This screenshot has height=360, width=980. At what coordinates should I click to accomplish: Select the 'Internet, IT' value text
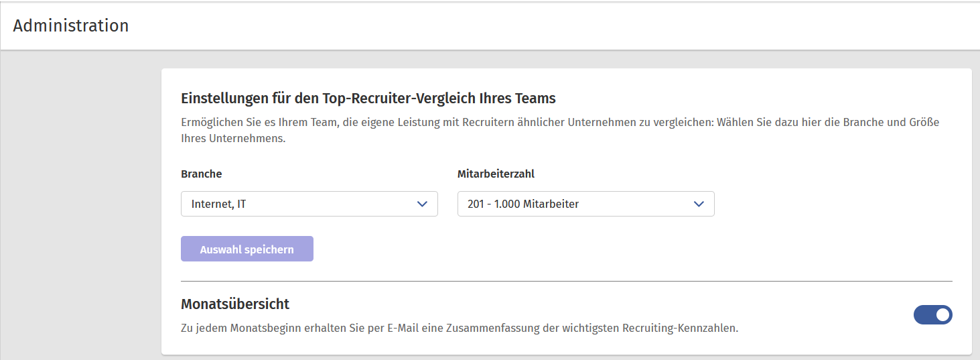pos(218,204)
